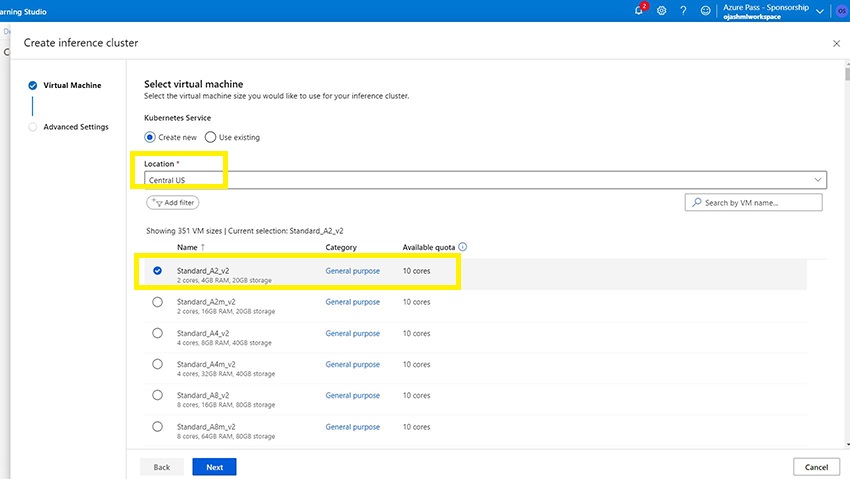
Task: Select the Standard_A2_v2 radio button
Action: pyautogui.click(x=157, y=270)
